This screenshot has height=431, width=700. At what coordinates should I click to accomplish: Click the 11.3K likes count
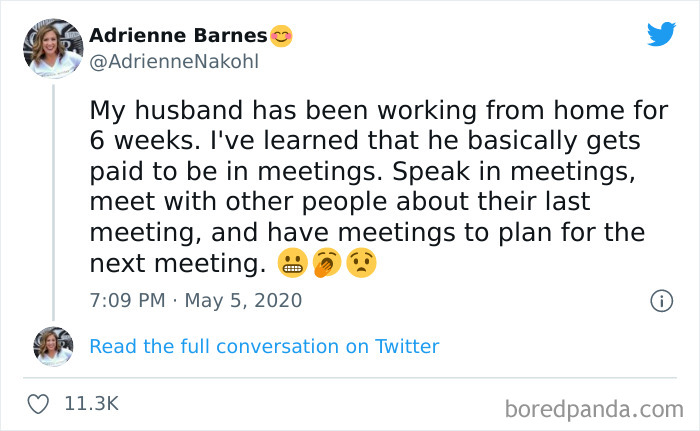(x=91, y=404)
